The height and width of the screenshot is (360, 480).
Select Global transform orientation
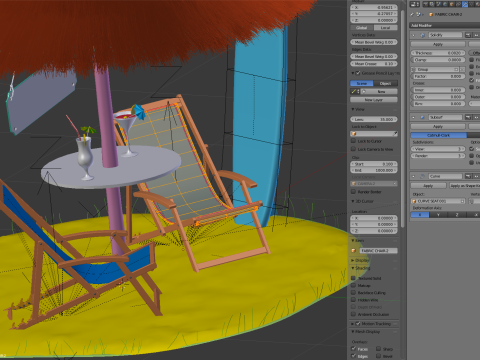(x=362, y=28)
